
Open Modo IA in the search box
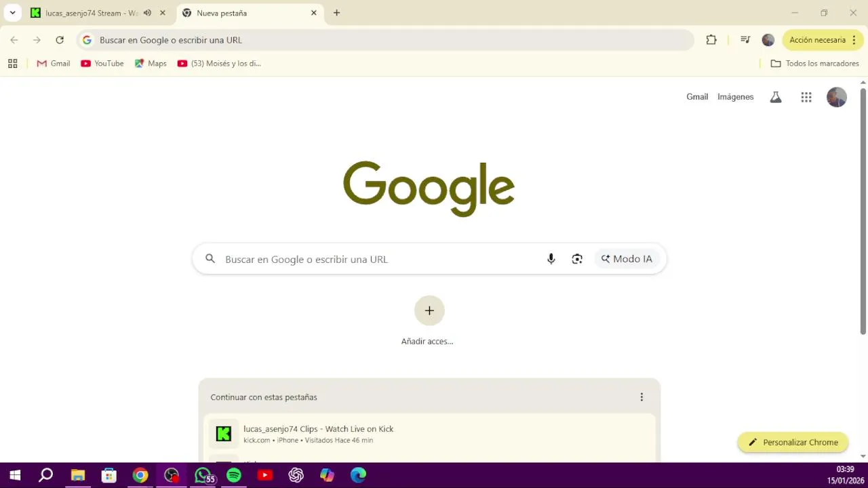[627, 259]
